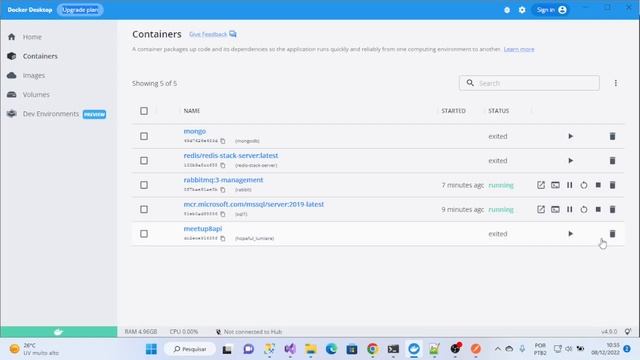Open Windows Start menu

coord(151,349)
